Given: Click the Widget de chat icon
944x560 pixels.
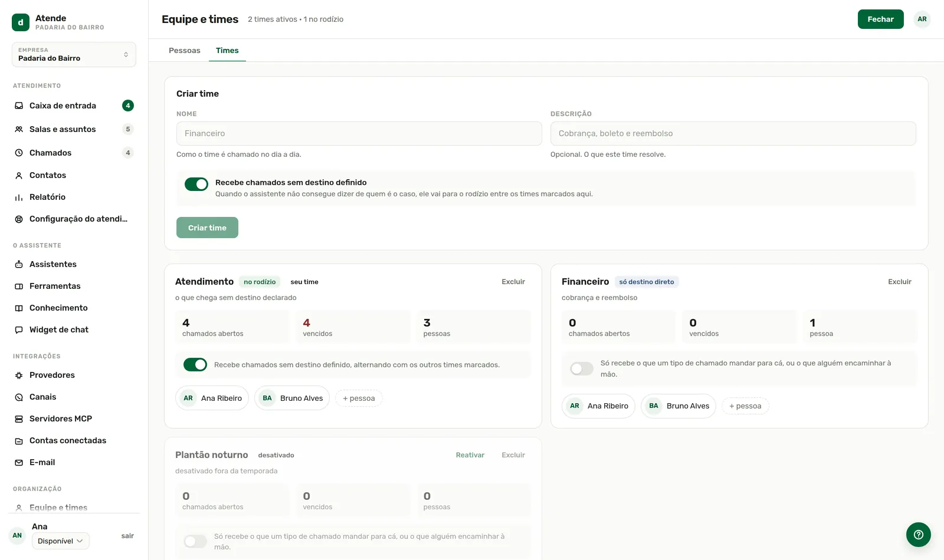Looking at the screenshot, I should pyautogui.click(x=19, y=330).
